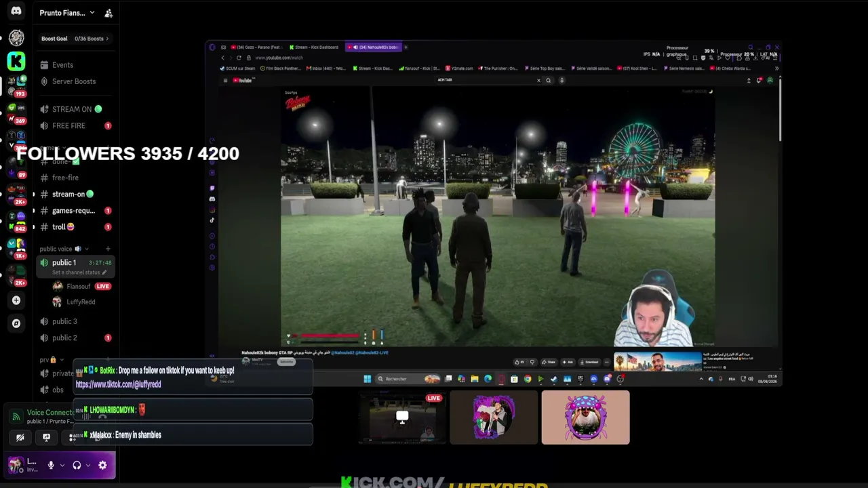
Task: Join the STREAM ON voice channel
Action: [76, 109]
